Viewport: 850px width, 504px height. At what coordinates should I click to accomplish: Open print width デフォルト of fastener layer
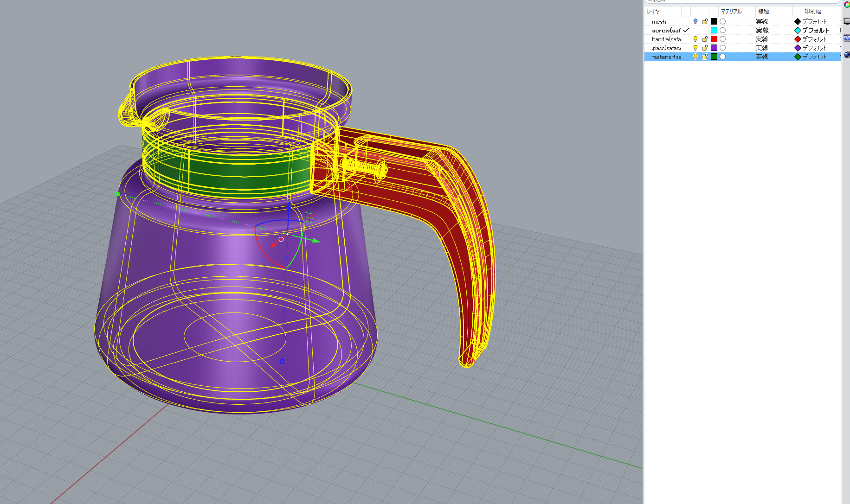pos(815,57)
